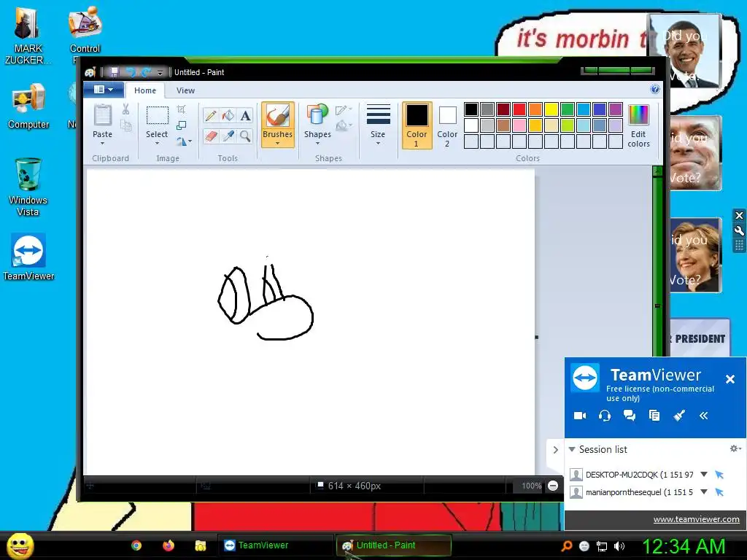Expand the Brushes dropdown arrow
Image resolution: width=747 pixels, height=560 pixels.
click(x=278, y=144)
